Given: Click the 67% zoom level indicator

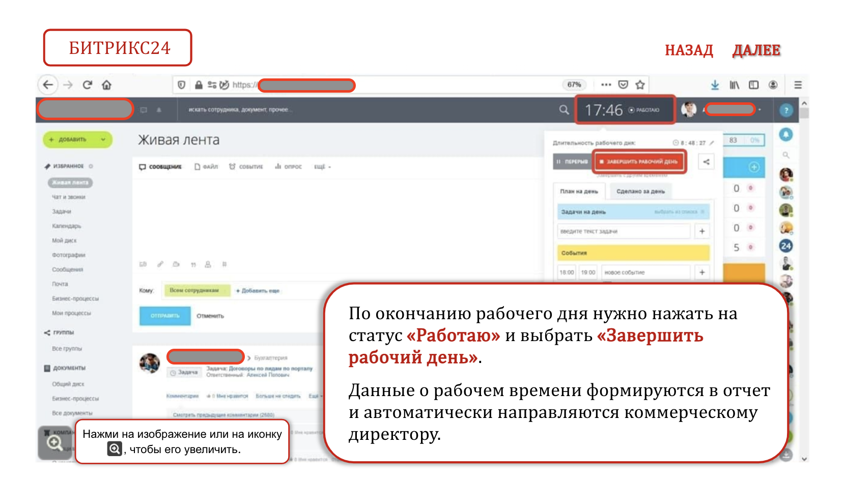Looking at the screenshot, I should [574, 85].
